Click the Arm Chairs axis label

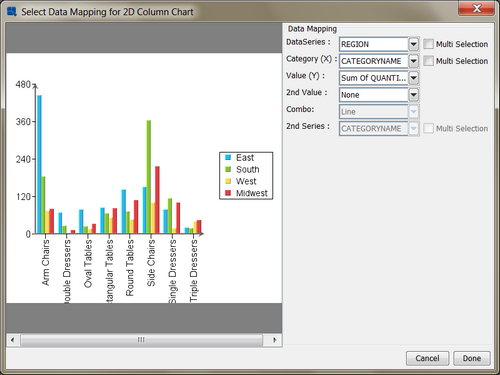(x=45, y=262)
